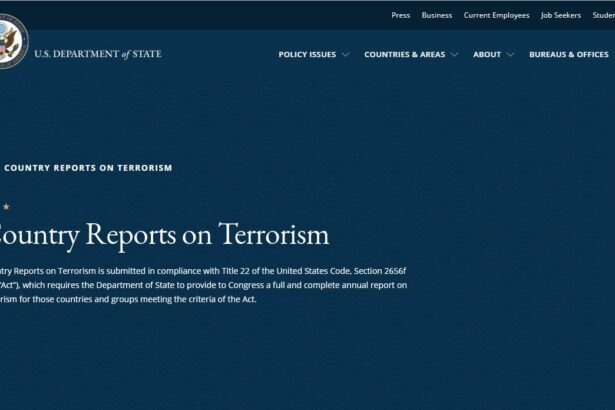Viewport: 615px width, 410px height.
Task: Click the gold star above the title
Action: coord(6,207)
